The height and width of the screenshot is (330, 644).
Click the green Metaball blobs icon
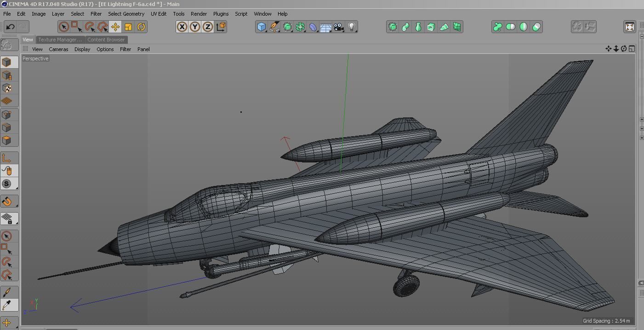click(498, 27)
